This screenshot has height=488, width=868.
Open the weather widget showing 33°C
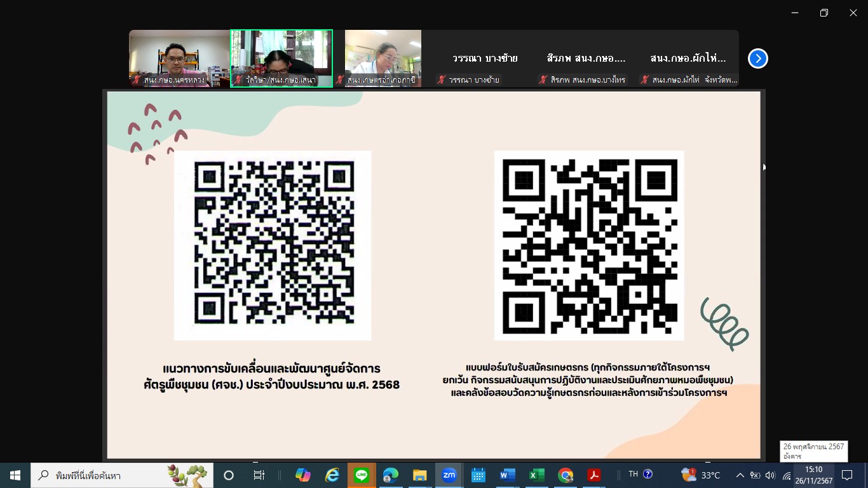pos(700,475)
